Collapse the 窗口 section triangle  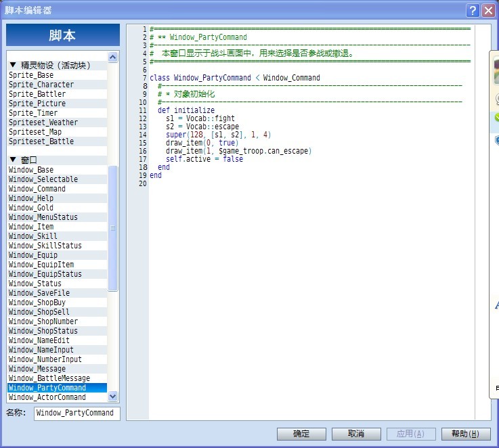pyautogui.click(x=13, y=160)
